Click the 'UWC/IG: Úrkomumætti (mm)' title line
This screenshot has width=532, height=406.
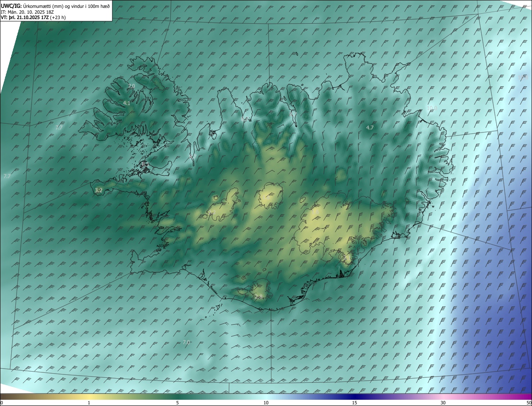56,6
